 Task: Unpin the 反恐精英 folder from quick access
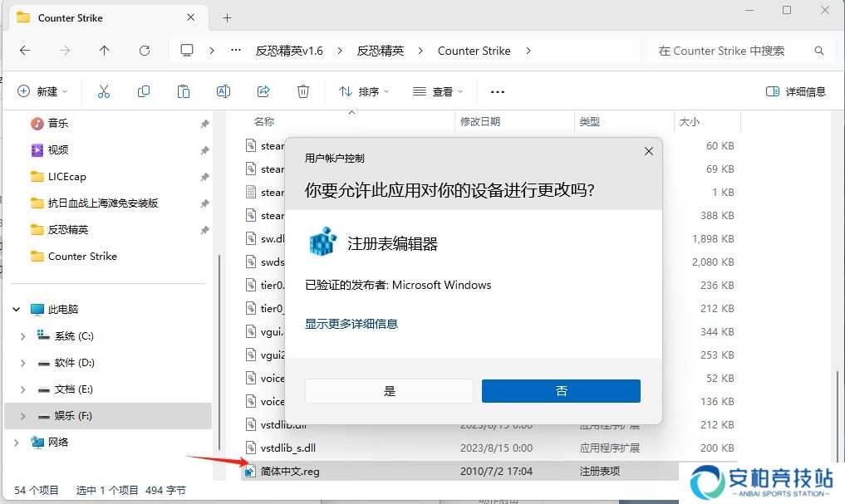click(x=204, y=229)
